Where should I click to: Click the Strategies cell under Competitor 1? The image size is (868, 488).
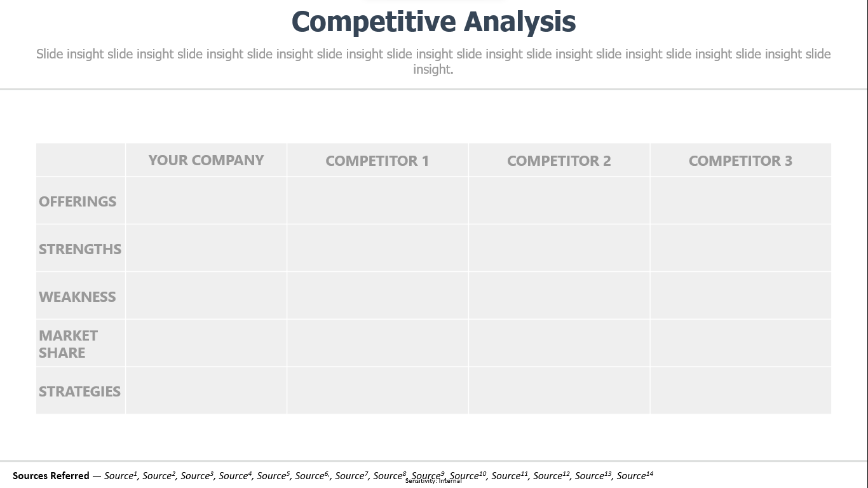point(377,390)
